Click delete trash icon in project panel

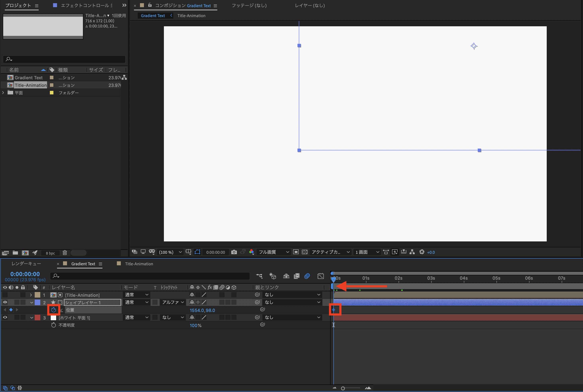[65, 253]
